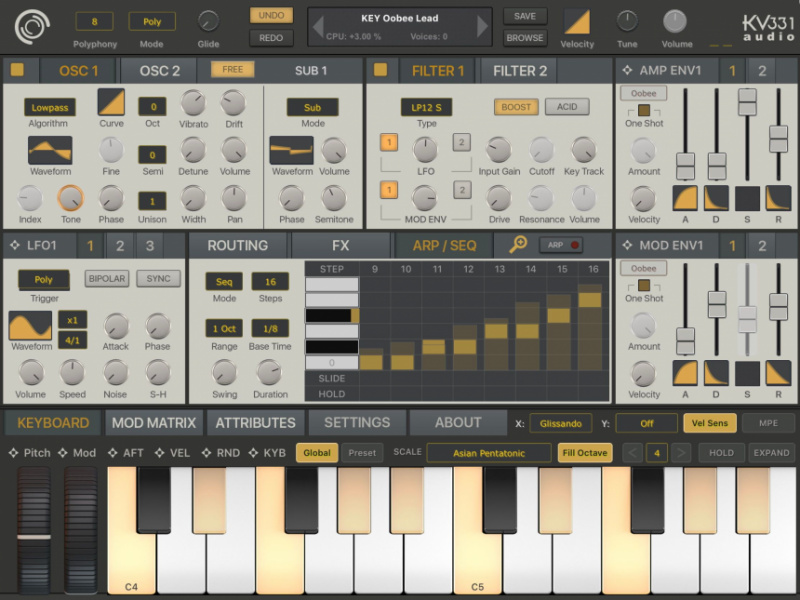
Task: Enable ACID mode on Filter 1
Action: pyautogui.click(x=566, y=107)
